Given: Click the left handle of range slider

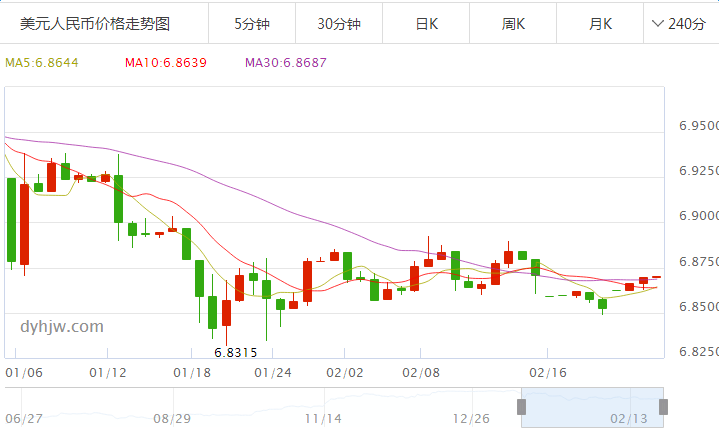Looking at the screenshot, I should (521, 407).
